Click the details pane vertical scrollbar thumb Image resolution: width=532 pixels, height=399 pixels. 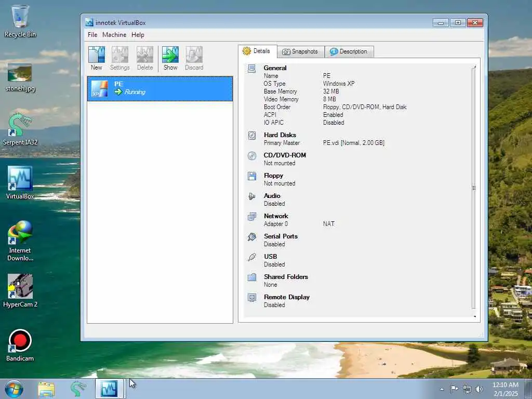[x=474, y=188]
